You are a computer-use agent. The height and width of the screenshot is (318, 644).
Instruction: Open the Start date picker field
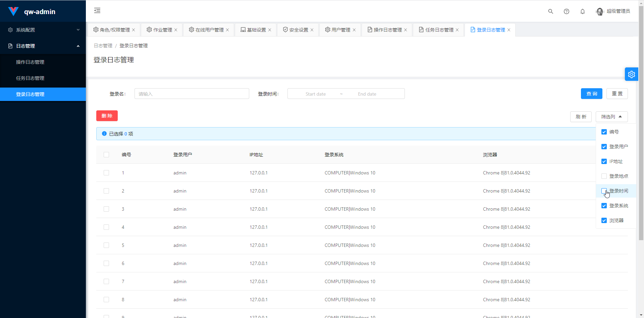(x=316, y=94)
